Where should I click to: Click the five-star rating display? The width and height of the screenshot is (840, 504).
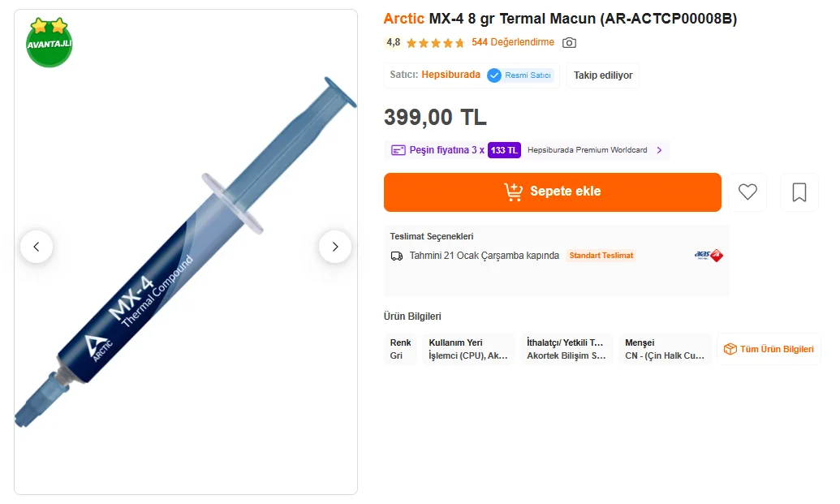[435, 43]
